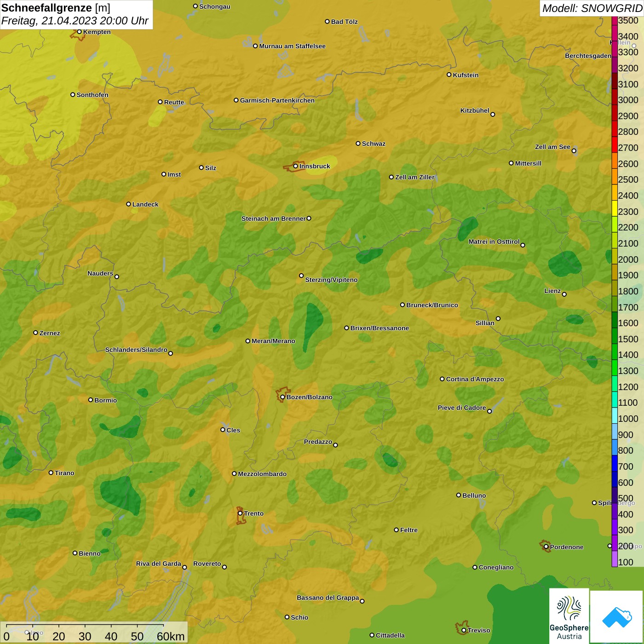Click the Belluno location dot
Viewport: 644px width, 644px height.
pos(458,495)
